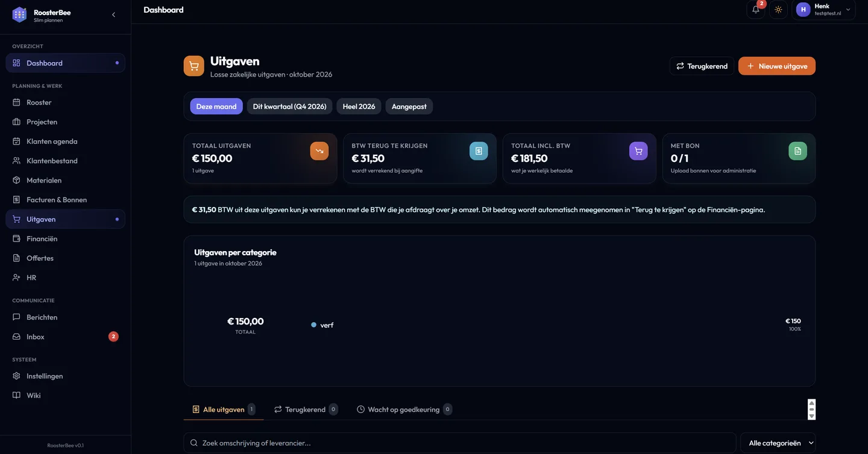The height and width of the screenshot is (454, 868).
Task: Select the Deze maand period filter
Action: (x=216, y=107)
